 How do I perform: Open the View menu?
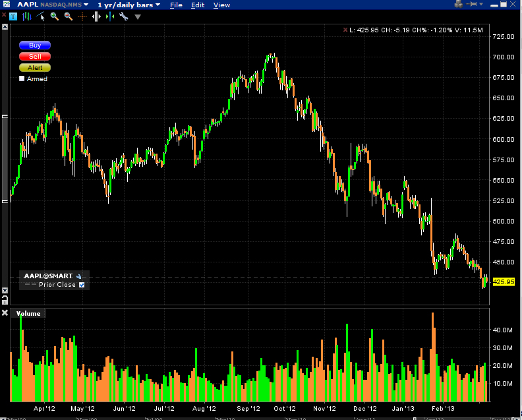(x=221, y=5)
